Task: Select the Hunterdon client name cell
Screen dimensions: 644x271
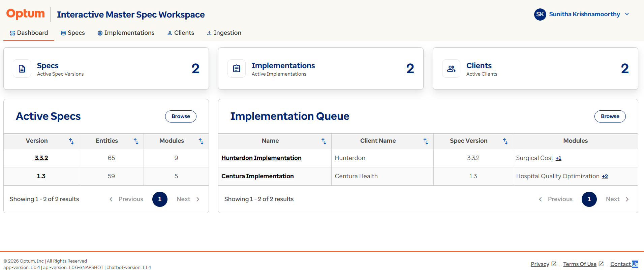Action: click(382, 158)
